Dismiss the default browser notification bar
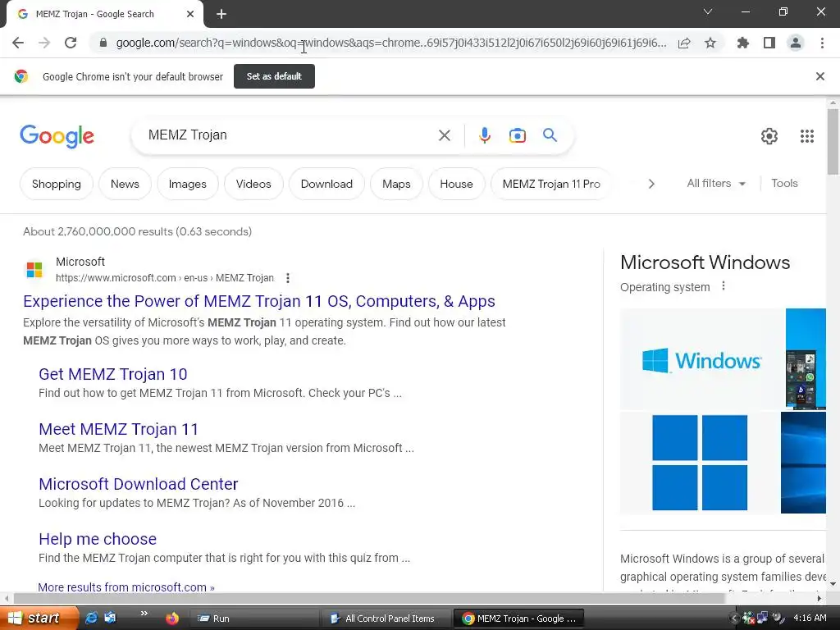Image resolution: width=840 pixels, height=630 pixels. coord(820,76)
